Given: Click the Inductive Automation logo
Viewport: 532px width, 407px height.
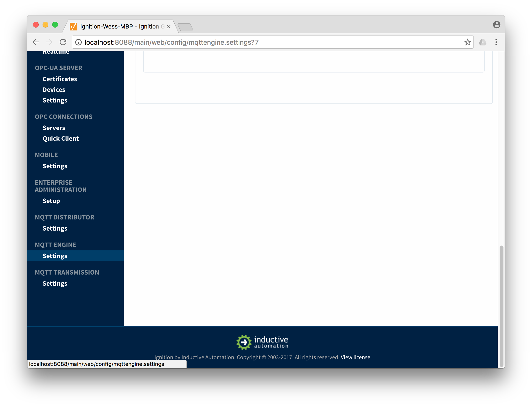Looking at the screenshot, I should 262,342.
